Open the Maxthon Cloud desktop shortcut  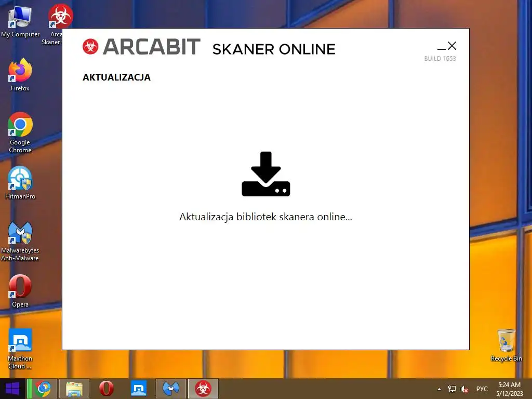pyautogui.click(x=20, y=349)
